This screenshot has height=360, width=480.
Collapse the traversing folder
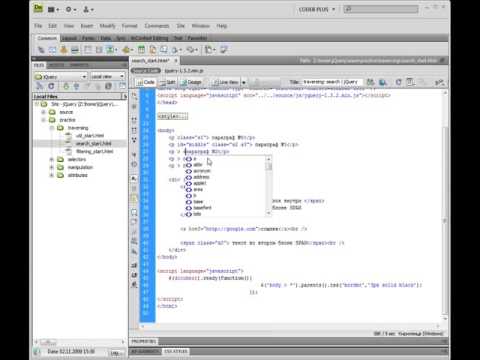pos(51,128)
